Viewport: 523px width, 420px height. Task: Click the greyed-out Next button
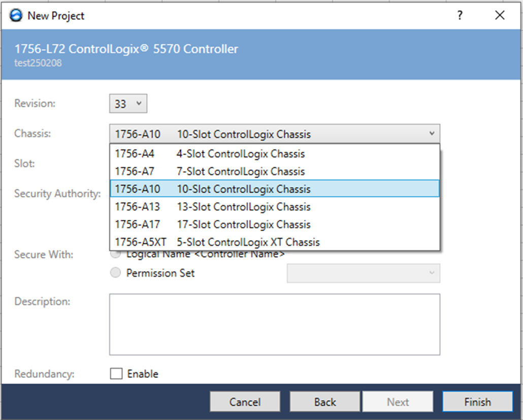[x=398, y=402]
